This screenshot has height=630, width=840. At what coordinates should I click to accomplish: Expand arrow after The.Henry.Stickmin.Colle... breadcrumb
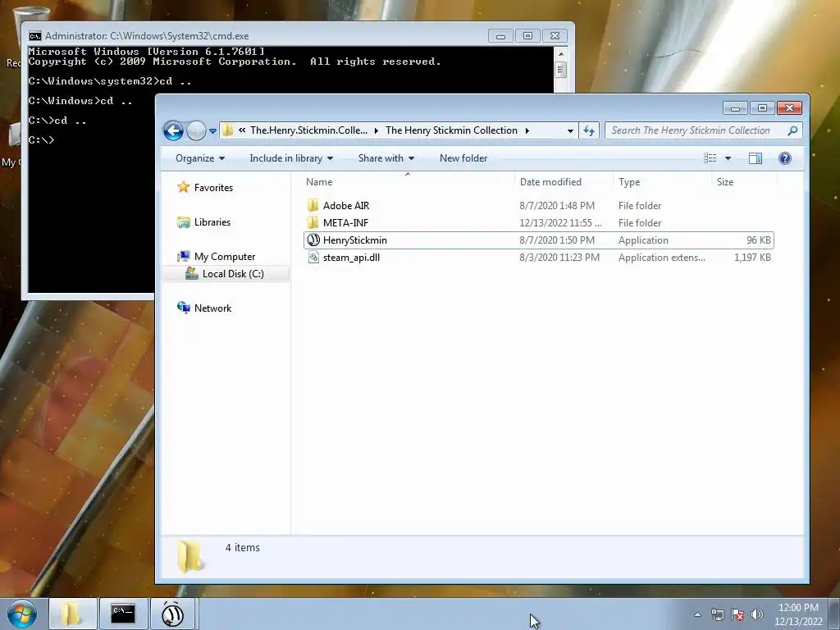click(x=377, y=130)
